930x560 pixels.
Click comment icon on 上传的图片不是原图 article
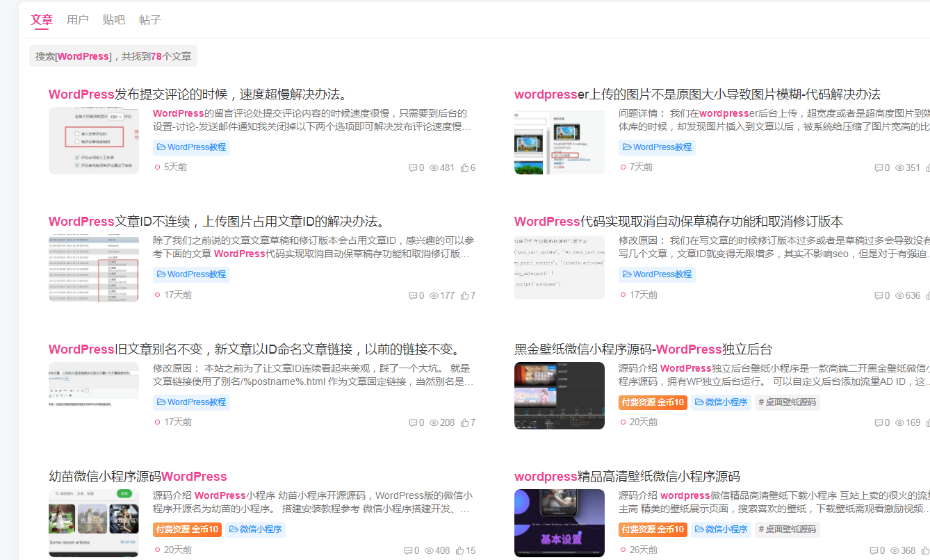(879, 168)
